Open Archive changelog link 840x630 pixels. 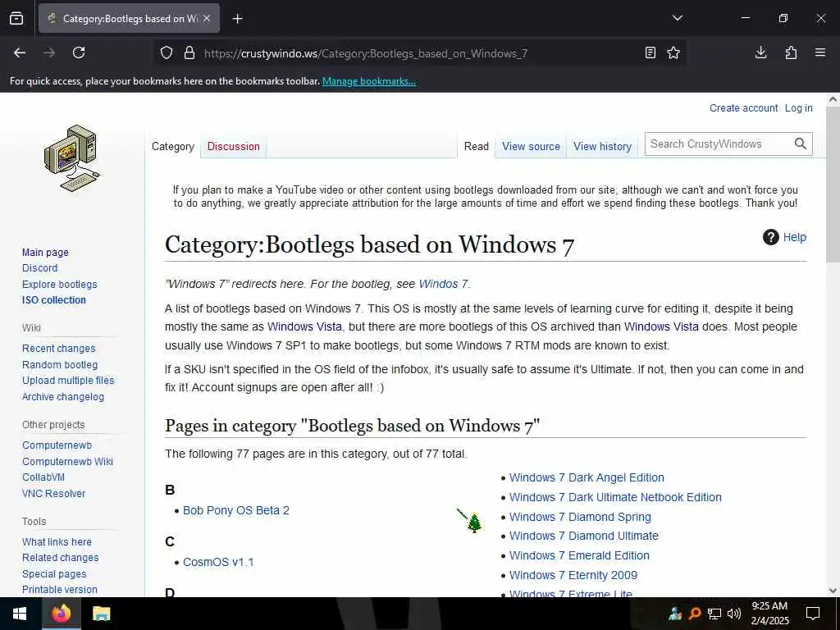point(62,396)
